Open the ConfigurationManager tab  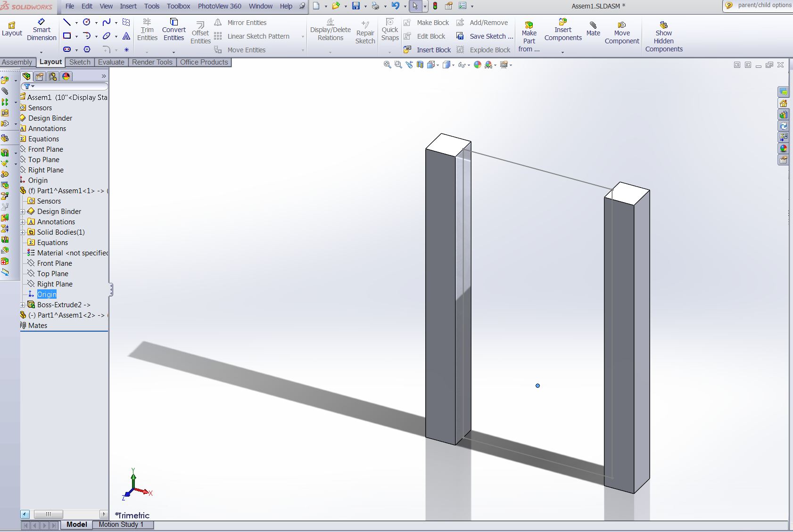pyautogui.click(x=53, y=76)
